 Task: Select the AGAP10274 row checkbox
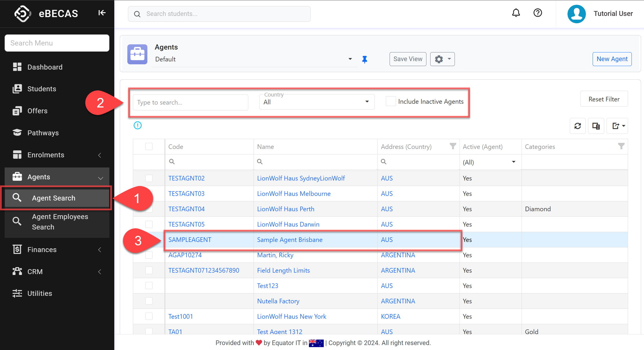(149, 255)
